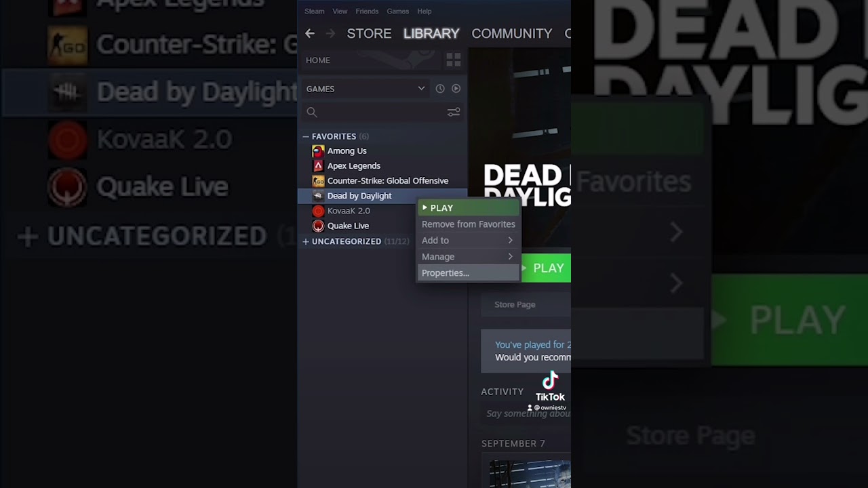
Task: Open the Friends menu
Action: [x=367, y=12]
